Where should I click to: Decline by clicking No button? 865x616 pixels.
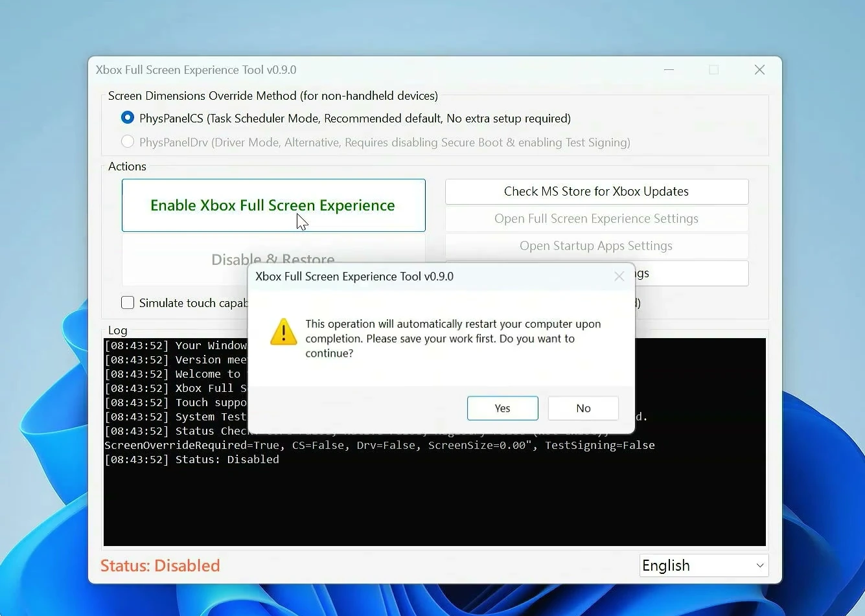click(x=583, y=408)
